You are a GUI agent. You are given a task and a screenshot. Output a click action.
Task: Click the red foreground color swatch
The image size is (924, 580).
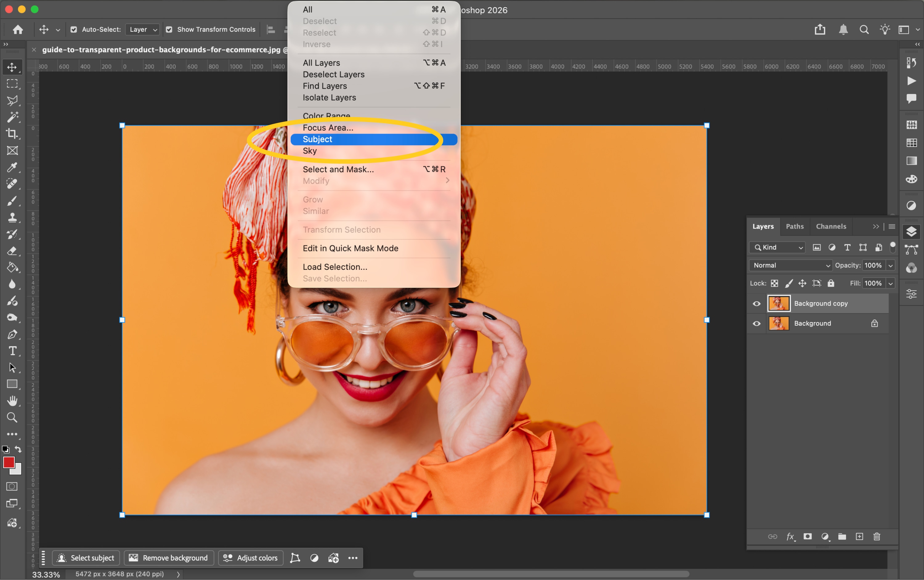(x=8, y=462)
